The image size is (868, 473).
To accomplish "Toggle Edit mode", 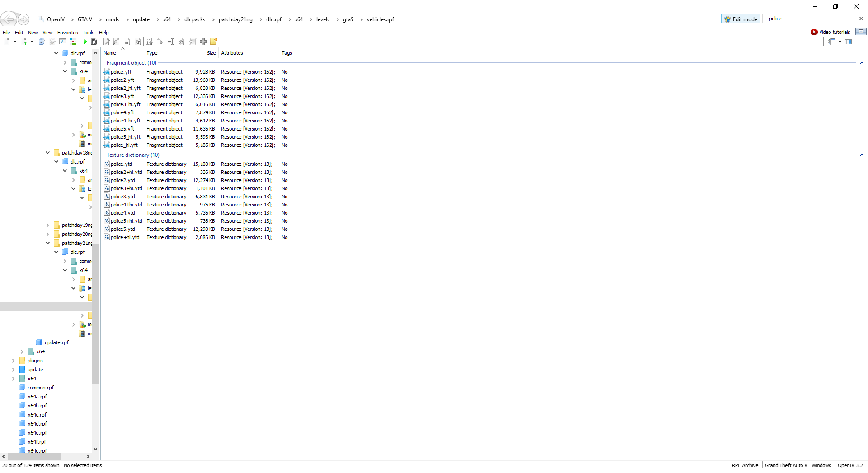I will point(741,19).
